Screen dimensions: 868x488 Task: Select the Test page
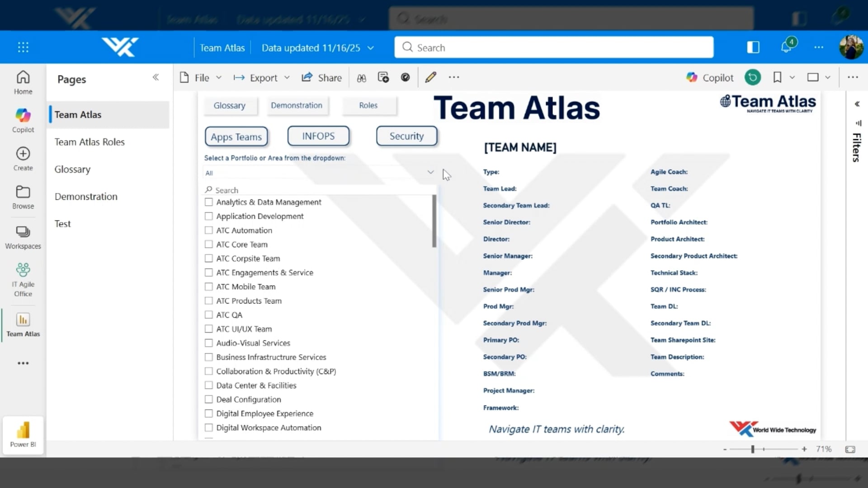click(62, 224)
